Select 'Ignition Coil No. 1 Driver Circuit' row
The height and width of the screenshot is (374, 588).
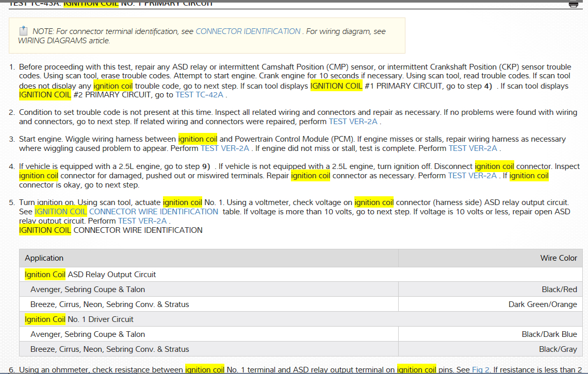tap(301, 319)
